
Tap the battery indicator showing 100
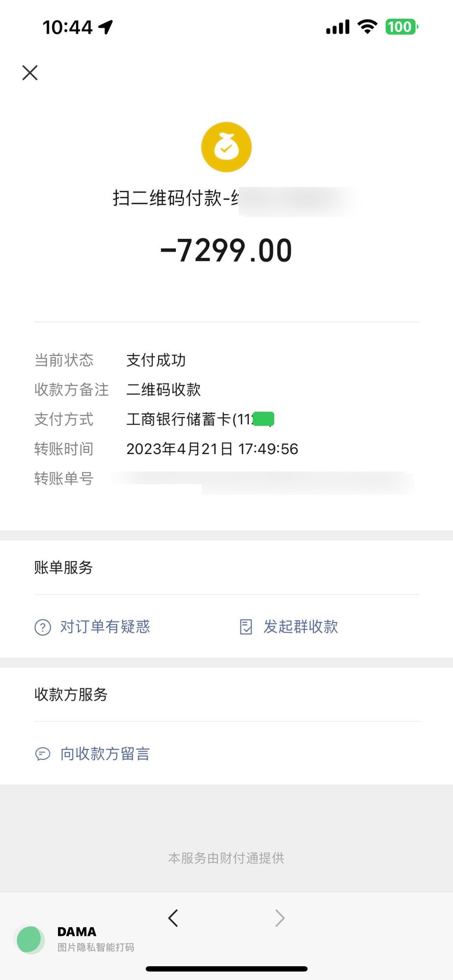[x=402, y=27]
